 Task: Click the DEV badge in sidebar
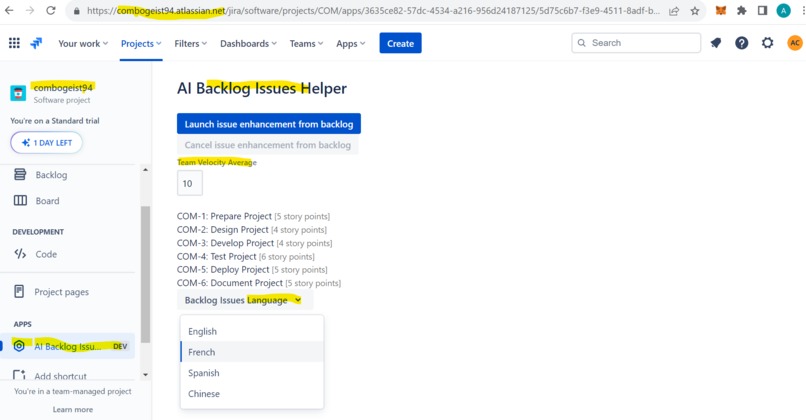[120, 346]
